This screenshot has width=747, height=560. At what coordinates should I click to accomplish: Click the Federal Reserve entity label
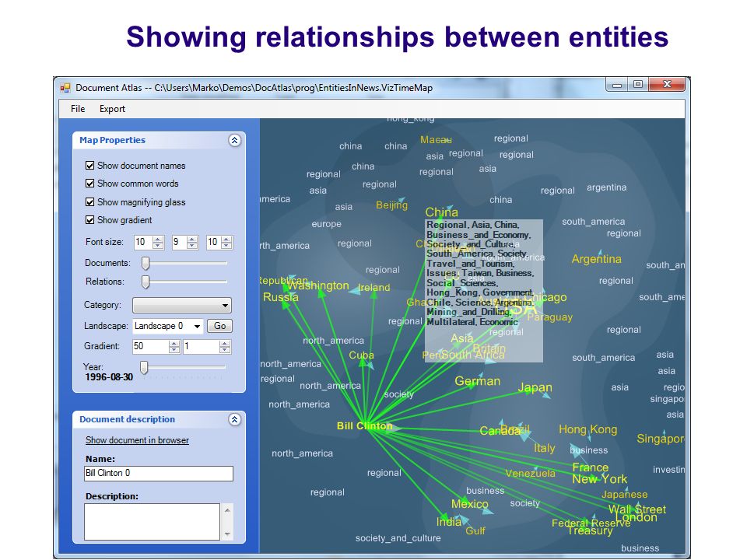591,523
